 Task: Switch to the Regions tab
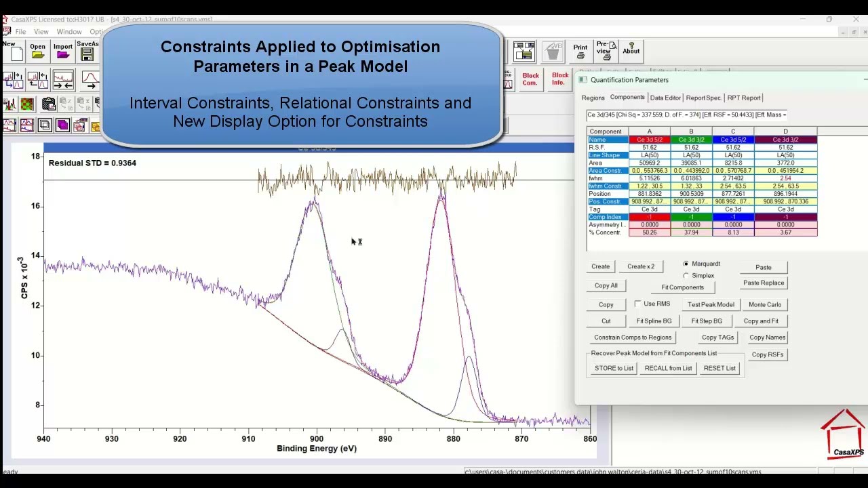click(x=593, y=98)
